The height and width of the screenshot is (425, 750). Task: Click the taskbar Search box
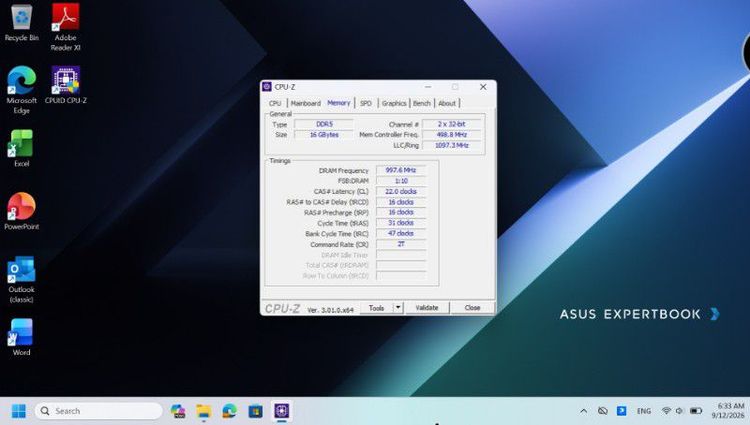(x=99, y=411)
